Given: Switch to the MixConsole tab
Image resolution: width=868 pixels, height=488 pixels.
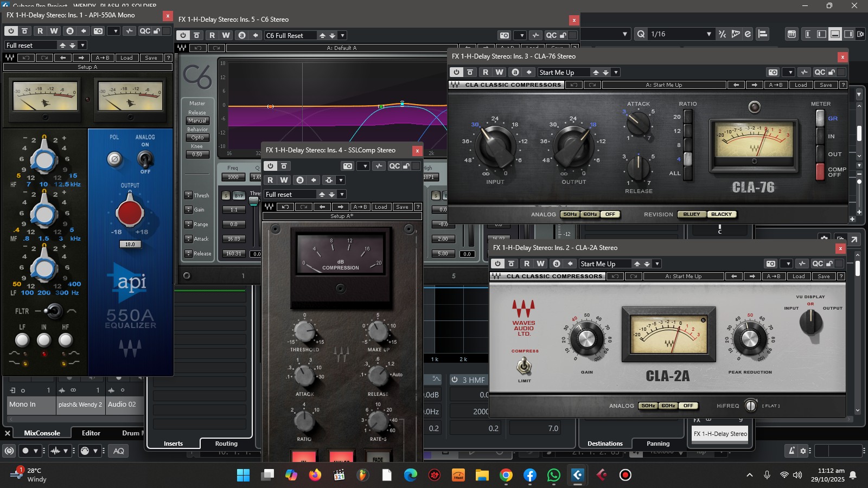Looking at the screenshot, I should pyautogui.click(x=42, y=433).
